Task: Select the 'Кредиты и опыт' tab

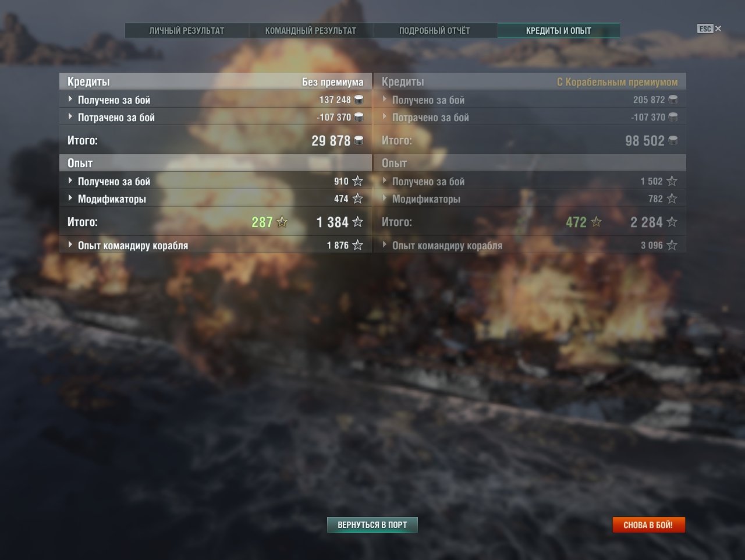Action: tap(559, 30)
